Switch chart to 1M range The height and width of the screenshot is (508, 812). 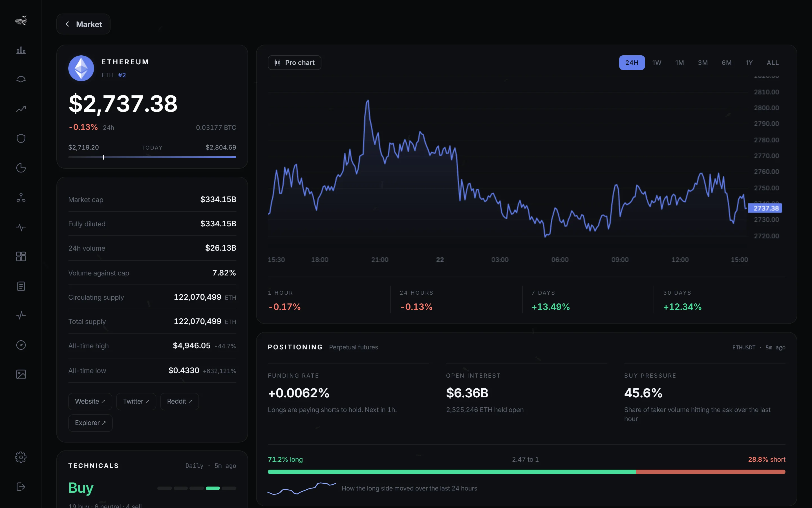pos(679,63)
